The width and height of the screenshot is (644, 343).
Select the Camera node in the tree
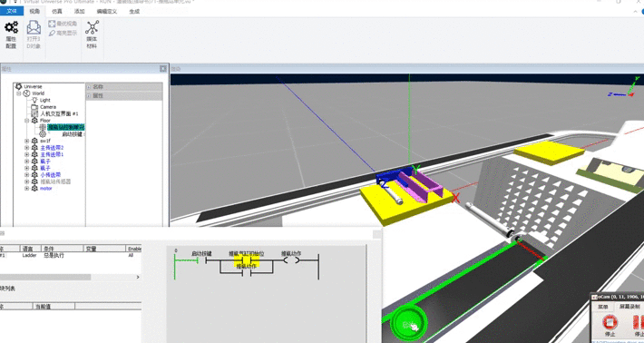pyautogui.click(x=48, y=107)
